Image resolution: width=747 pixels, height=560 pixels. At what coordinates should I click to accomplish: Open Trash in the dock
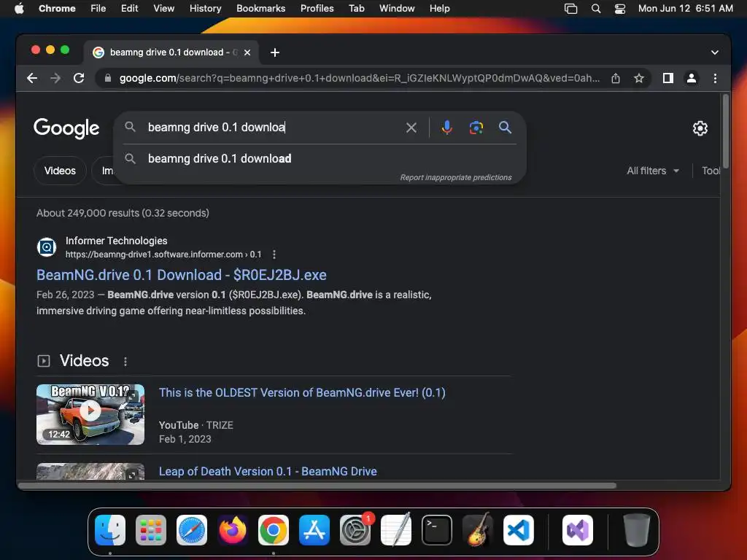636,530
